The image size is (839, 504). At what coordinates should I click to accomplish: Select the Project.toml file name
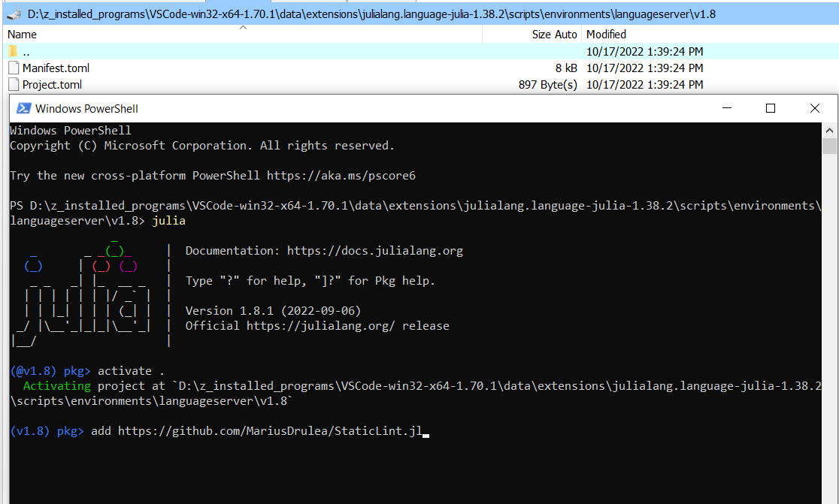point(52,84)
